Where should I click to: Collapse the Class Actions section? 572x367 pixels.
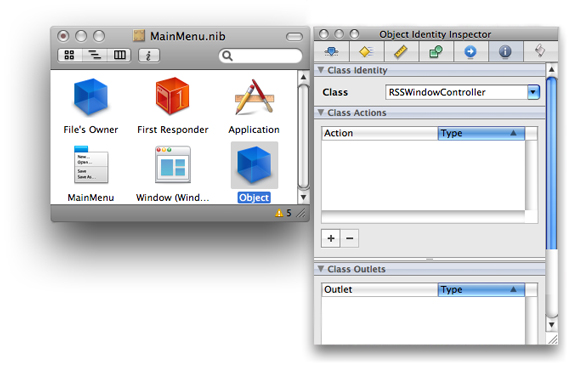321,112
